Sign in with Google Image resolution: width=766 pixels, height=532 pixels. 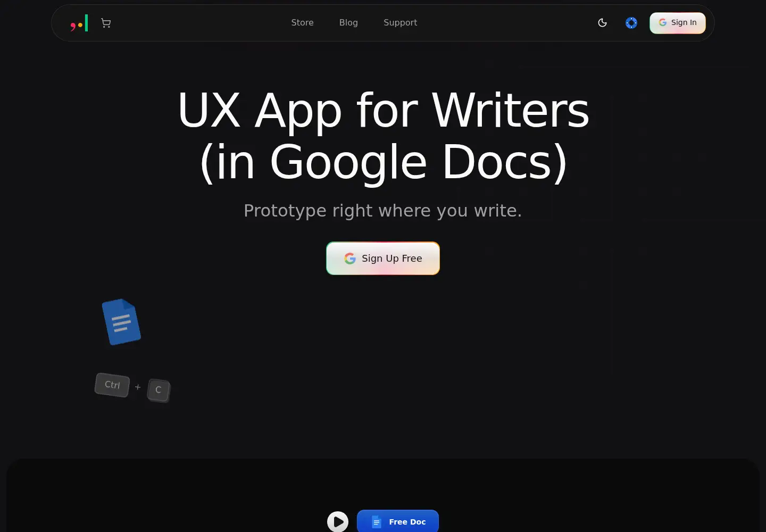click(678, 23)
